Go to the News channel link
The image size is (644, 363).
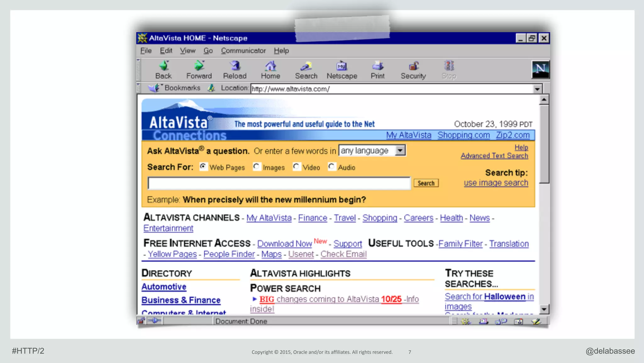(480, 218)
